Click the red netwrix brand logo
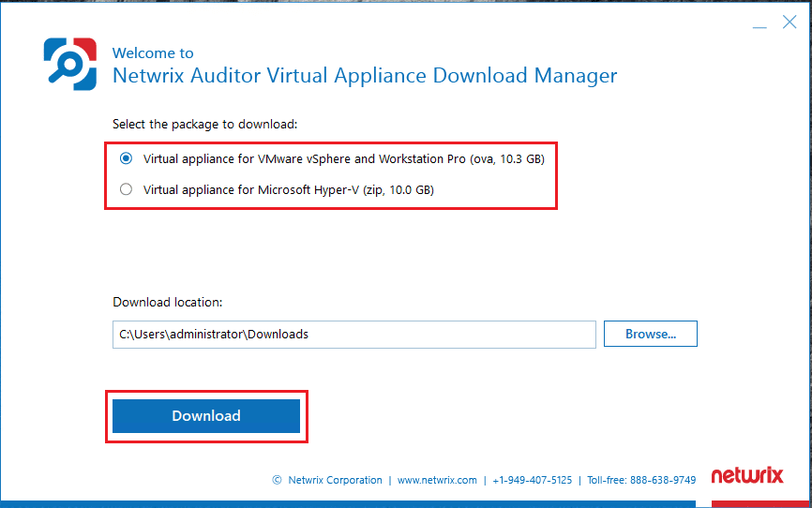Image resolution: width=812 pixels, height=508 pixels. [x=746, y=475]
